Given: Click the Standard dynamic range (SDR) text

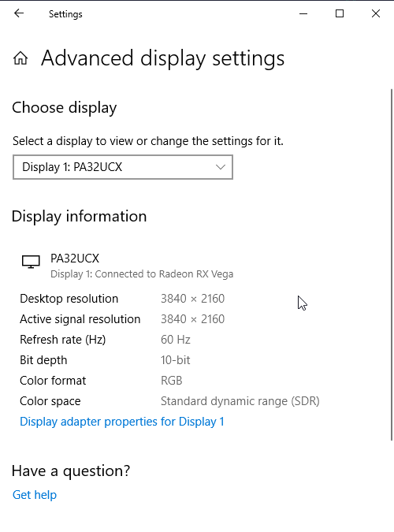Looking at the screenshot, I should tap(240, 401).
